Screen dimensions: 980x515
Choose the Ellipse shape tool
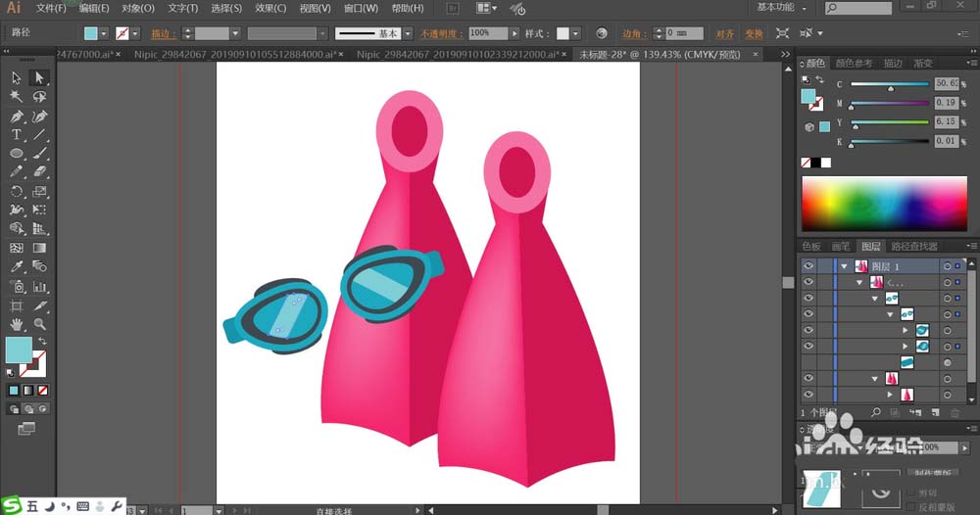[x=17, y=154]
